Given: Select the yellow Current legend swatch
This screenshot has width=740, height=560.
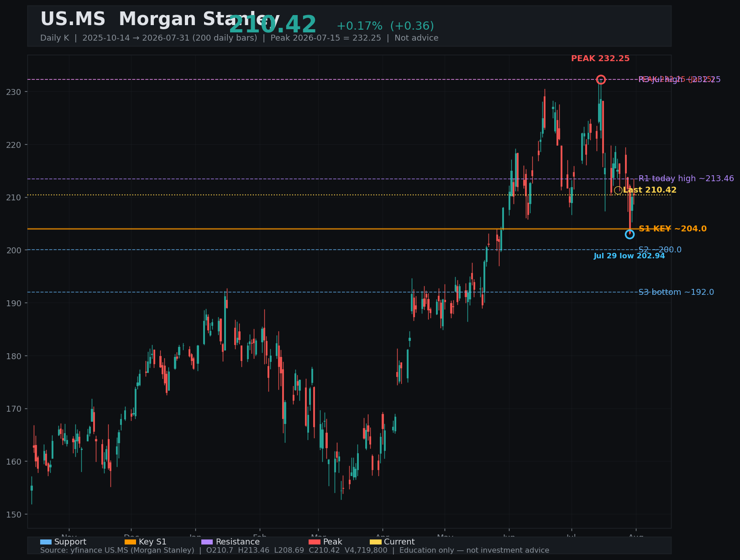Looking at the screenshot, I should click(x=375, y=542).
